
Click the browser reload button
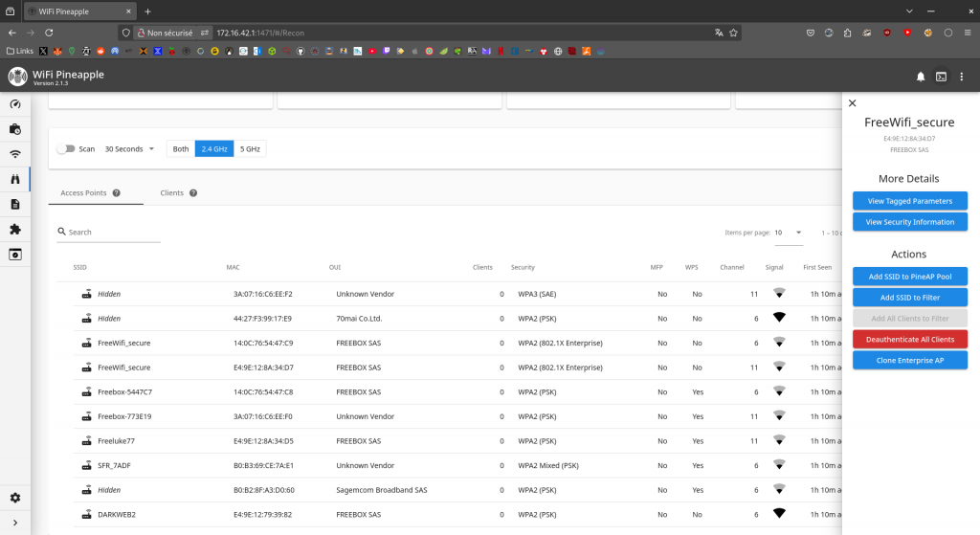coord(49,33)
